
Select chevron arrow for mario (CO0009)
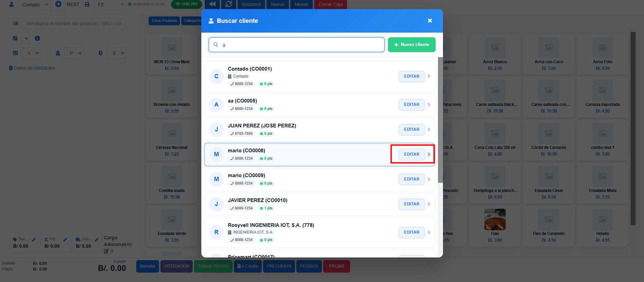click(429, 179)
